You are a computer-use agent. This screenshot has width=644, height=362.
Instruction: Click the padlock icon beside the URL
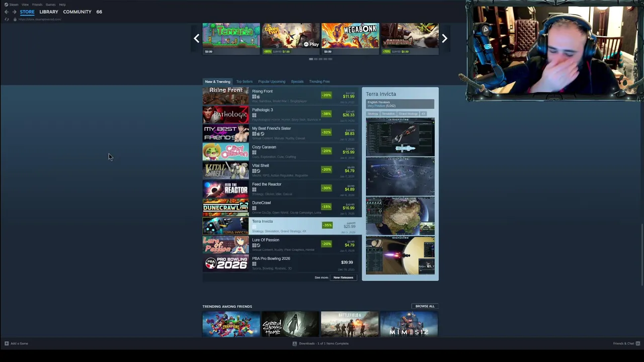coord(15,19)
